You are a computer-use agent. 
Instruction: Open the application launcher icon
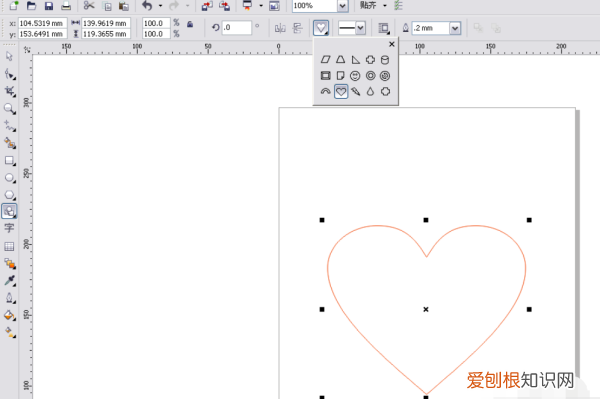point(248,5)
